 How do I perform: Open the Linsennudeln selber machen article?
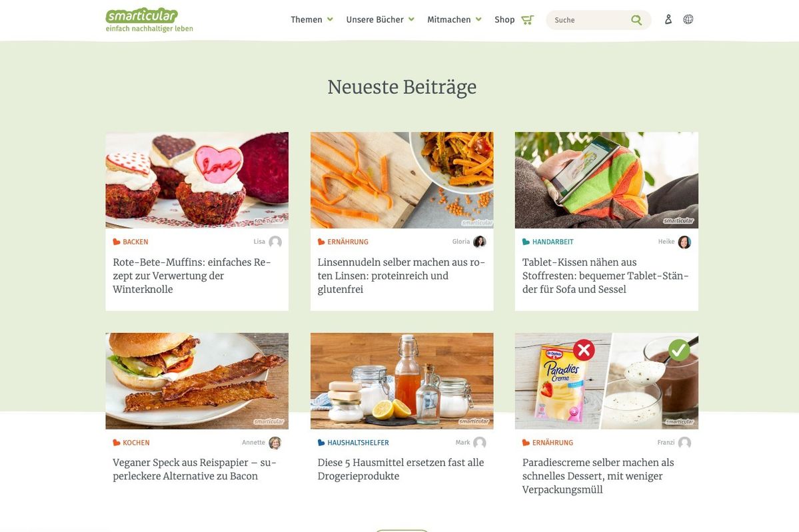pyautogui.click(x=402, y=276)
